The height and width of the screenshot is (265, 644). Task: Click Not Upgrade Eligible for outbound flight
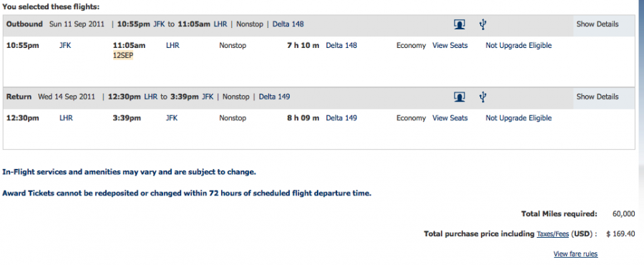point(518,45)
